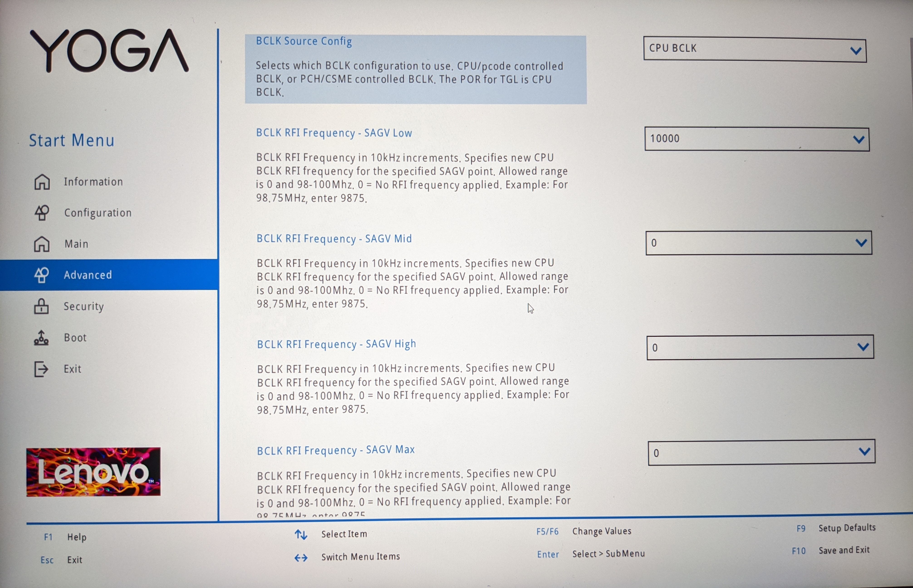This screenshot has height=588, width=913.
Task: Click F9 Setup Defaults
Action: 836,528
